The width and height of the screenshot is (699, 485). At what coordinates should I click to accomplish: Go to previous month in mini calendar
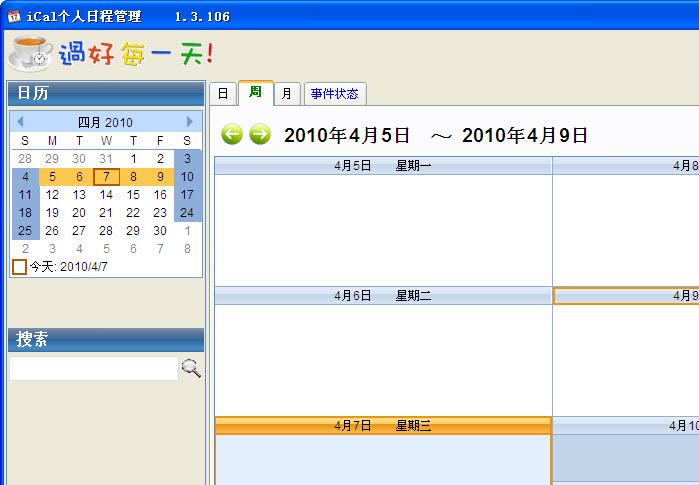point(20,122)
